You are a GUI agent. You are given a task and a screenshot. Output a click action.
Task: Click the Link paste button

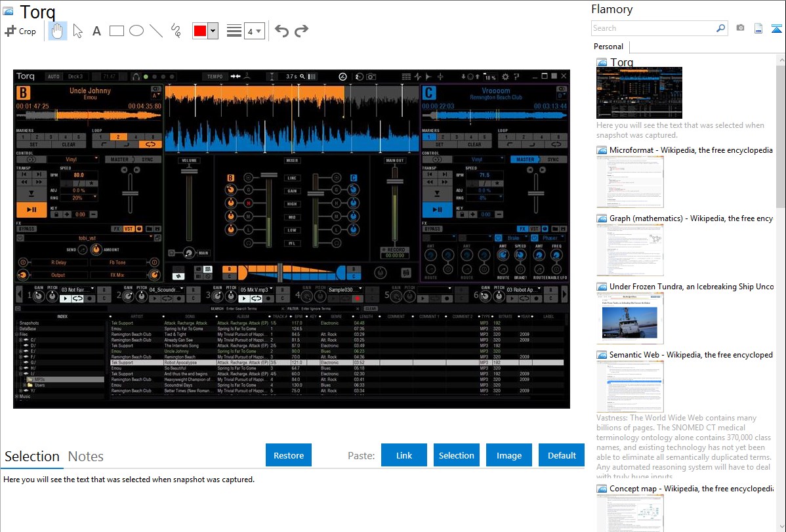coord(404,455)
